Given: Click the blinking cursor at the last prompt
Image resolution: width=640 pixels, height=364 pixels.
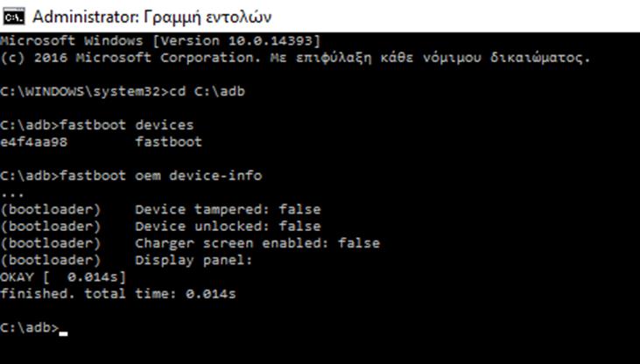Looking at the screenshot, I should 64,331.
